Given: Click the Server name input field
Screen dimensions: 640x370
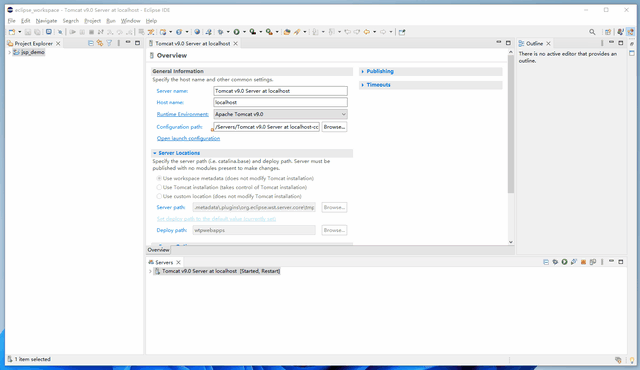Looking at the screenshot, I should [280, 91].
